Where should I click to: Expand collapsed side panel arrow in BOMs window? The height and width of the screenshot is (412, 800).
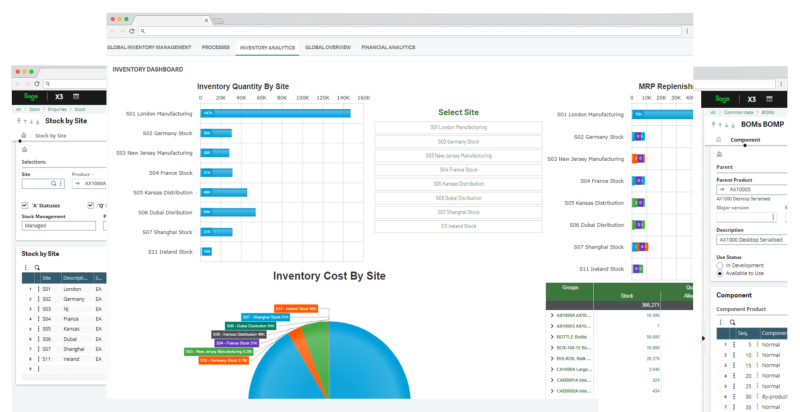(x=703, y=338)
